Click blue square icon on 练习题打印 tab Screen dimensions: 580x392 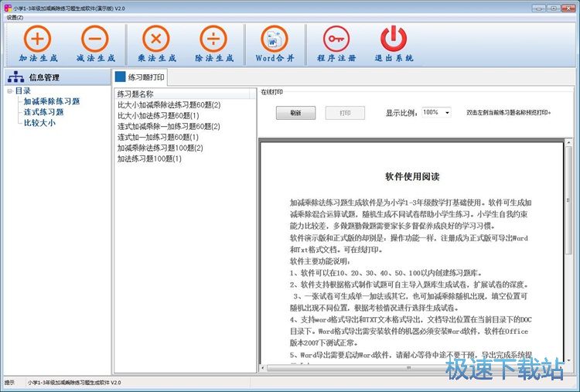point(120,77)
